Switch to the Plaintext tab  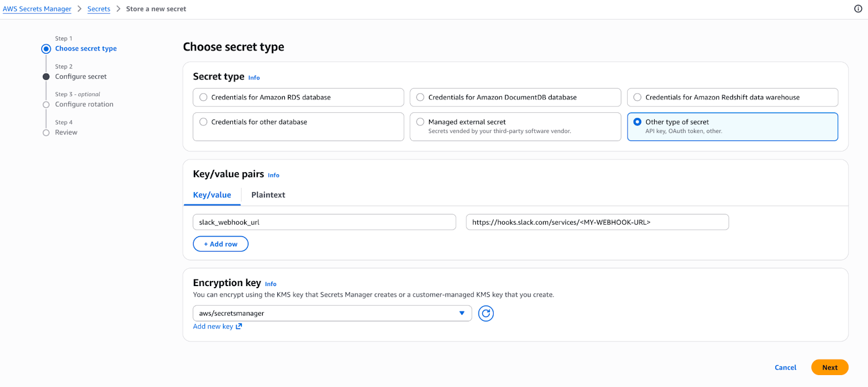pyautogui.click(x=268, y=195)
